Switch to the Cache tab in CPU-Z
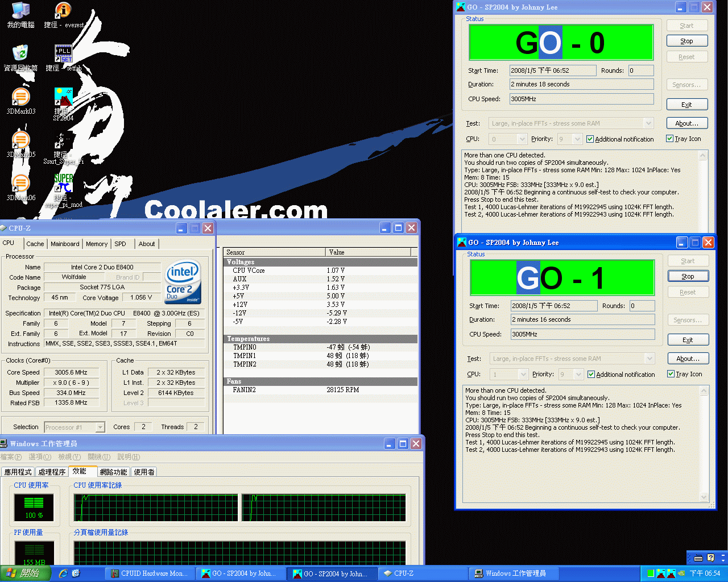Image resolution: width=728 pixels, height=582 pixels. (x=35, y=244)
